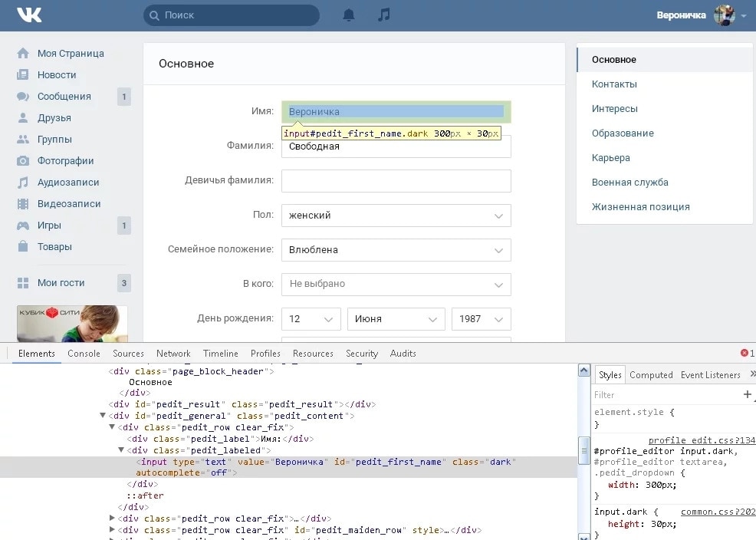The width and height of the screenshot is (756, 540).
Task: Click the news icon next to Новости
Action: pos(23,74)
